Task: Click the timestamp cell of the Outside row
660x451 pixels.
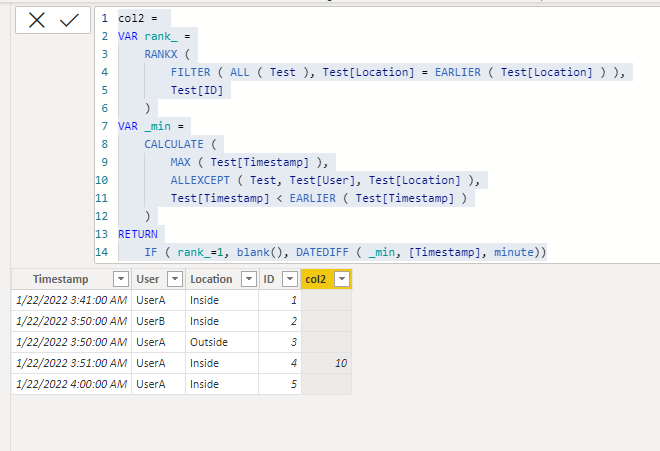Action: point(72,342)
